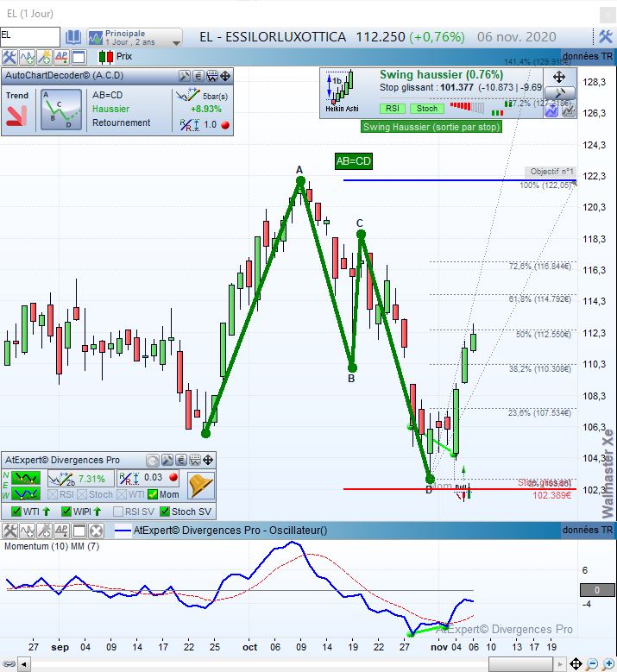The image size is (617, 672).
Task: Click the AB=CD pattern label
Action: [353, 161]
